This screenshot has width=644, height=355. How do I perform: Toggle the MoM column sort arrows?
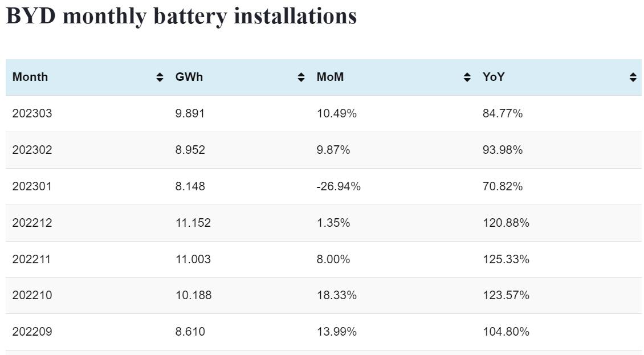(467, 77)
